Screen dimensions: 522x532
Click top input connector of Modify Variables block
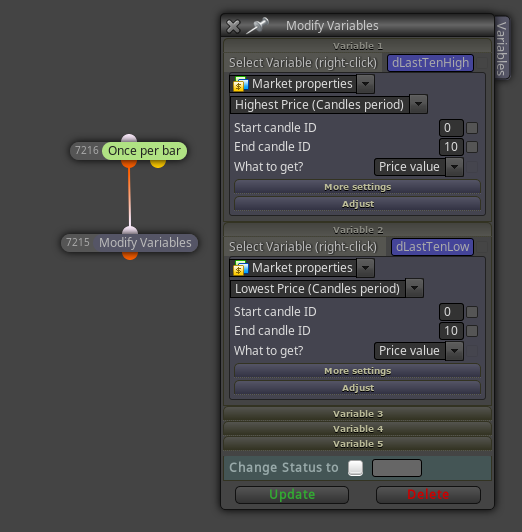coord(130,230)
